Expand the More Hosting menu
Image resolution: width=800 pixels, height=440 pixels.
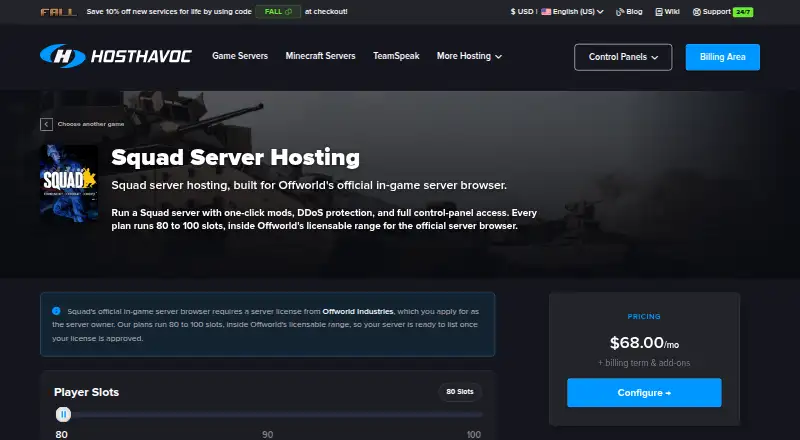(x=469, y=56)
